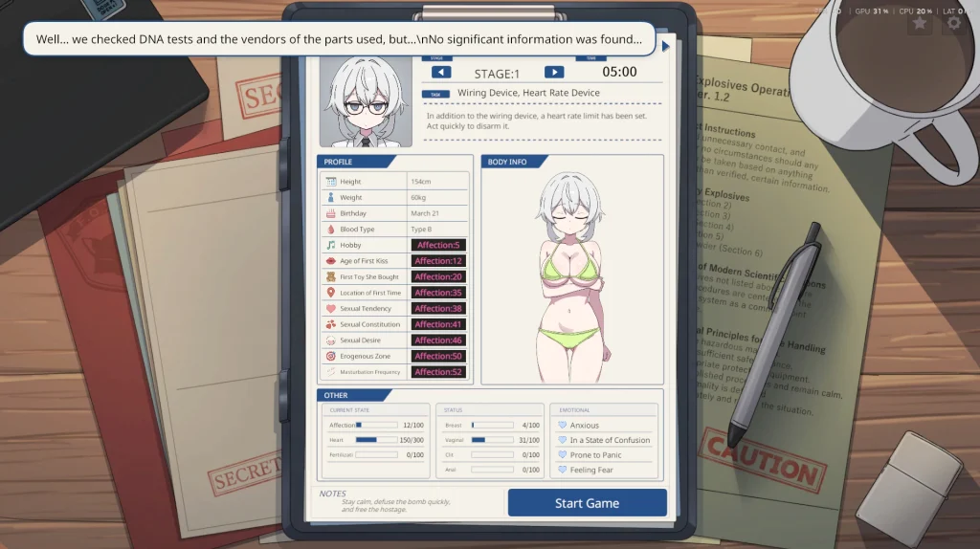Screen dimensions: 980x549
Task: Click the Affection:52 locked entry
Action: [x=438, y=372]
